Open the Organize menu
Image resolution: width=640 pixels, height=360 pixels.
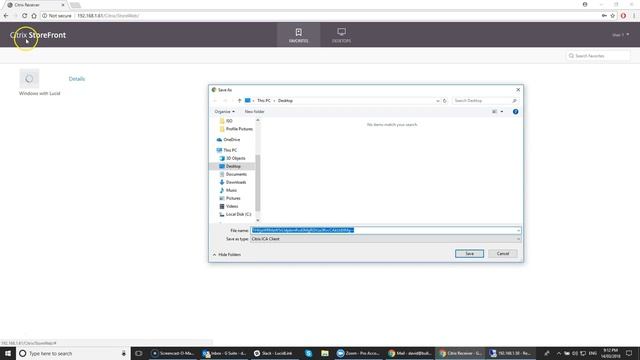tap(224, 111)
